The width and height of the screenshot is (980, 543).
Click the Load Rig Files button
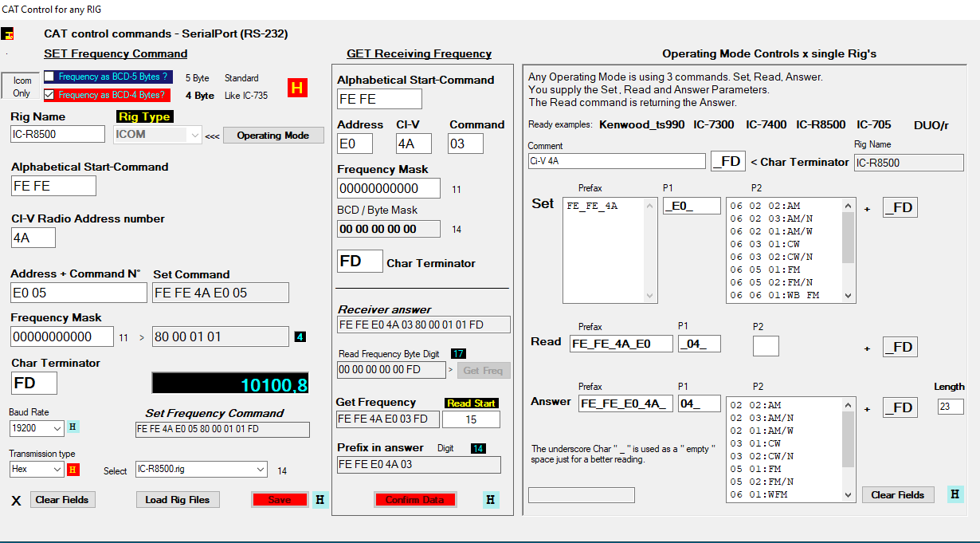coord(178,500)
